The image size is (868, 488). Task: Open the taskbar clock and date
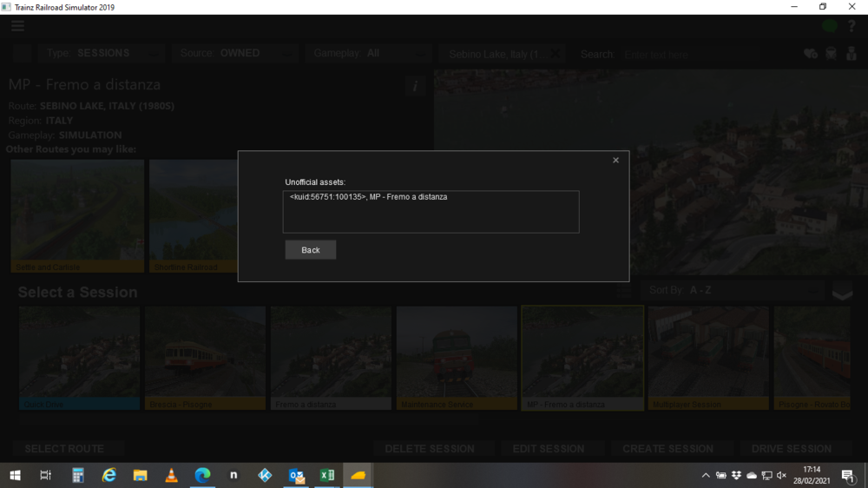(811, 475)
